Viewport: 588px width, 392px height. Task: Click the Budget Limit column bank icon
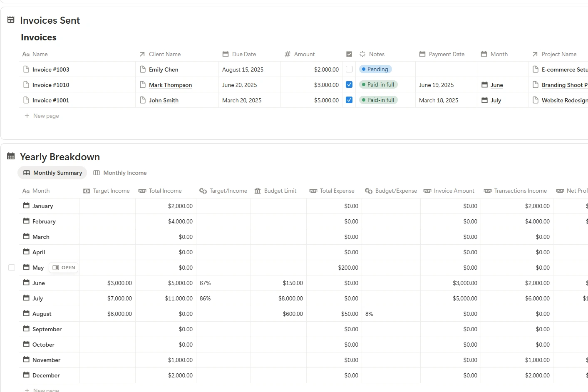pyautogui.click(x=258, y=191)
